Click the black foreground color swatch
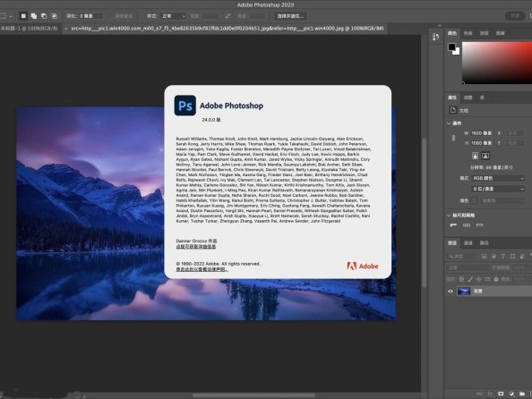 pyautogui.click(x=451, y=47)
